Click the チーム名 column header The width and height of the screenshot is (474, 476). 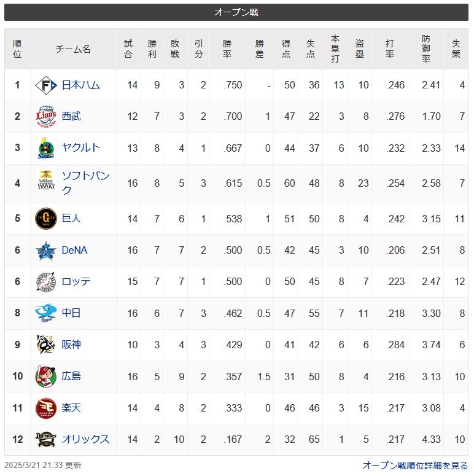tap(73, 49)
